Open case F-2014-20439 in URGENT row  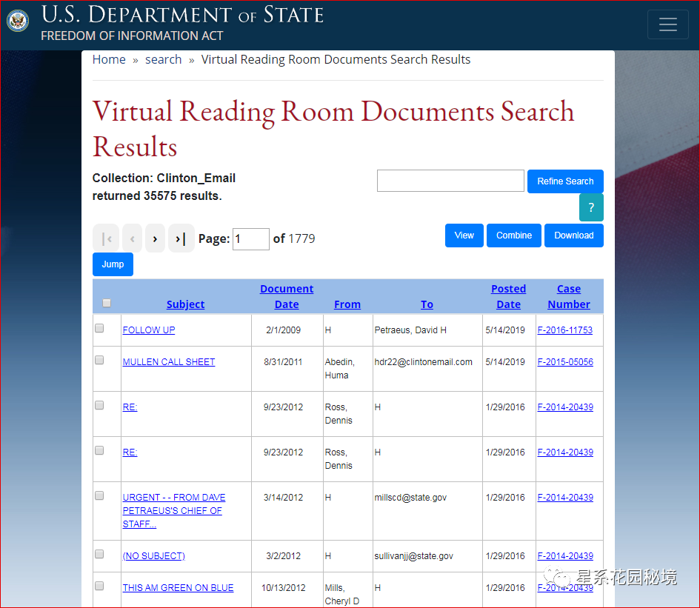click(x=565, y=498)
